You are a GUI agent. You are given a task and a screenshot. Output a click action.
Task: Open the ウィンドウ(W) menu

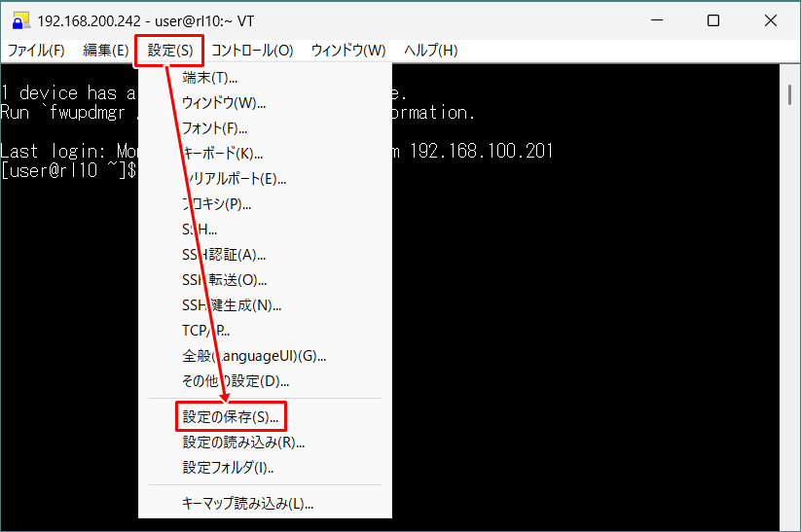click(347, 51)
